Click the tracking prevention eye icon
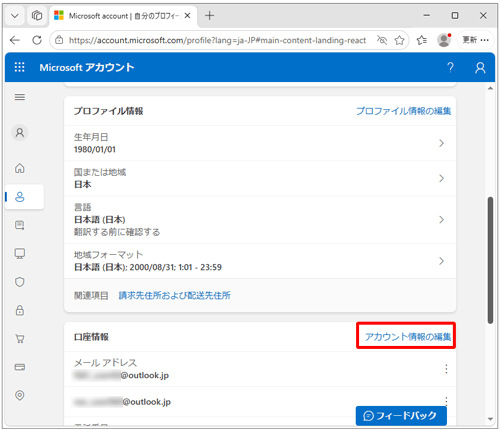Screen dimensions: 500x430 [x=382, y=40]
